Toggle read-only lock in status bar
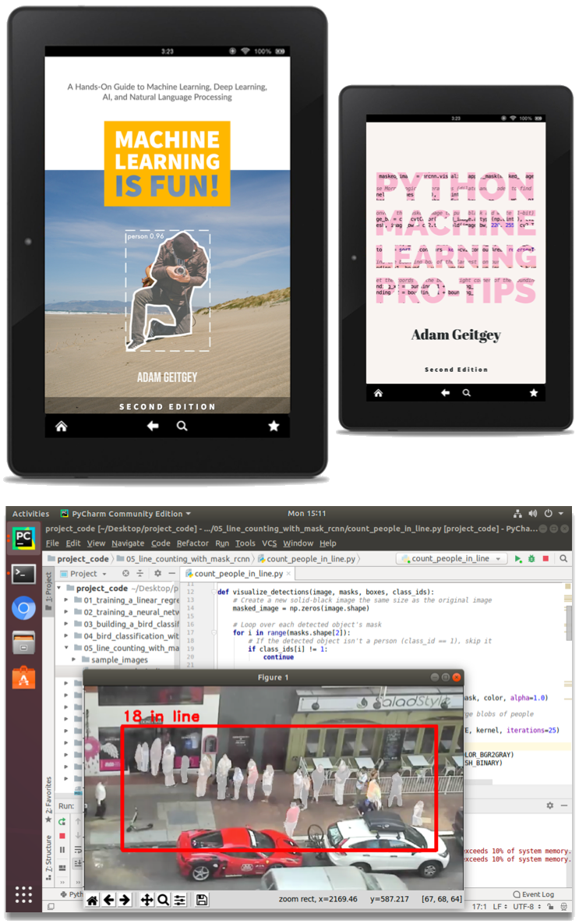Viewport: 579px width, 924px height. pyautogui.click(x=550, y=907)
